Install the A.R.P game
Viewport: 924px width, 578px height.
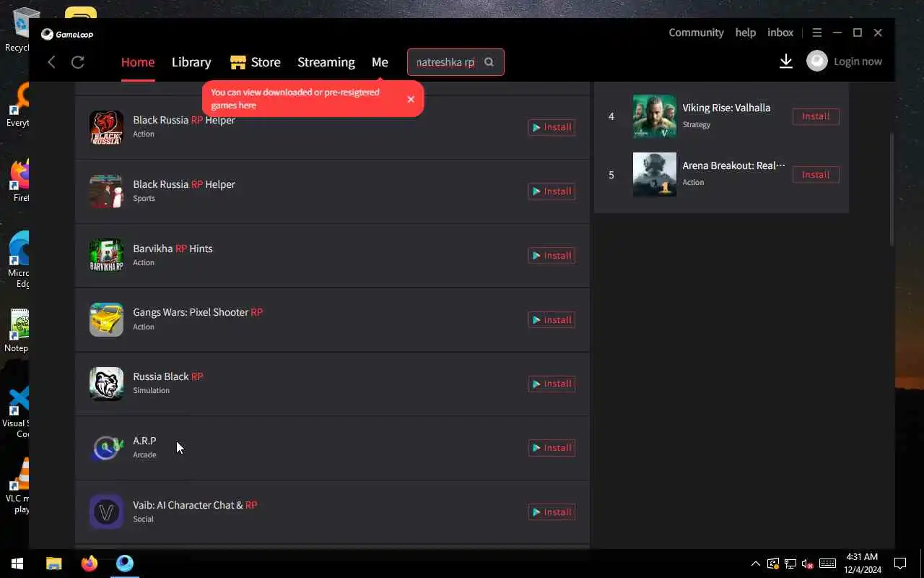coord(552,448)
